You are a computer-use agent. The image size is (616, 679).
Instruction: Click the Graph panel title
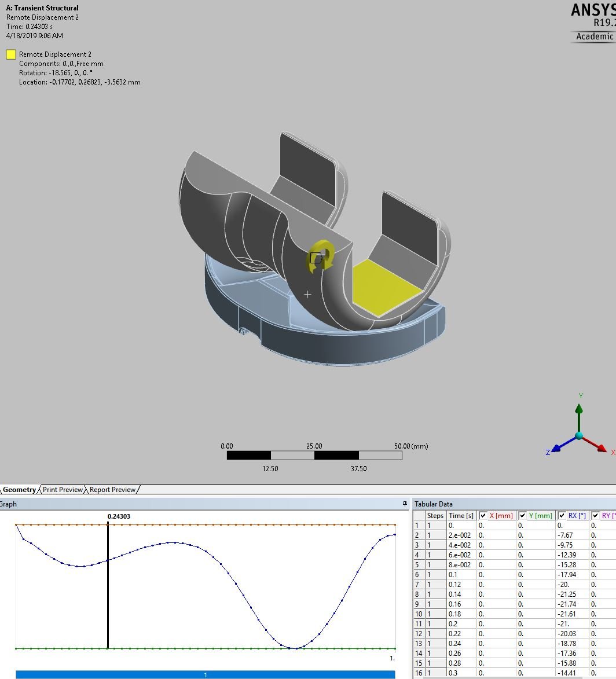[8, 504]
